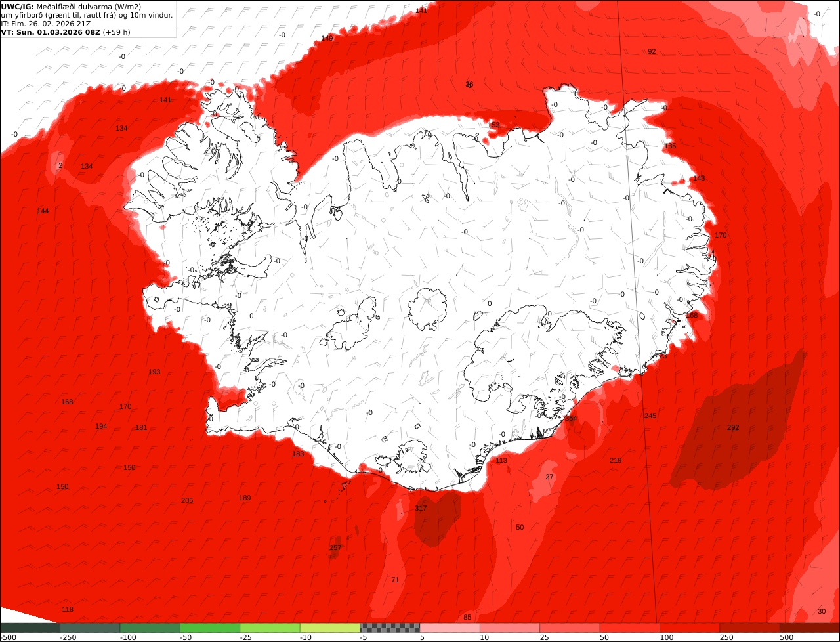The width and height of the screenshot is (840, 642).
Task: Select the value 143 off the east coast
Action: click(699, 178)
